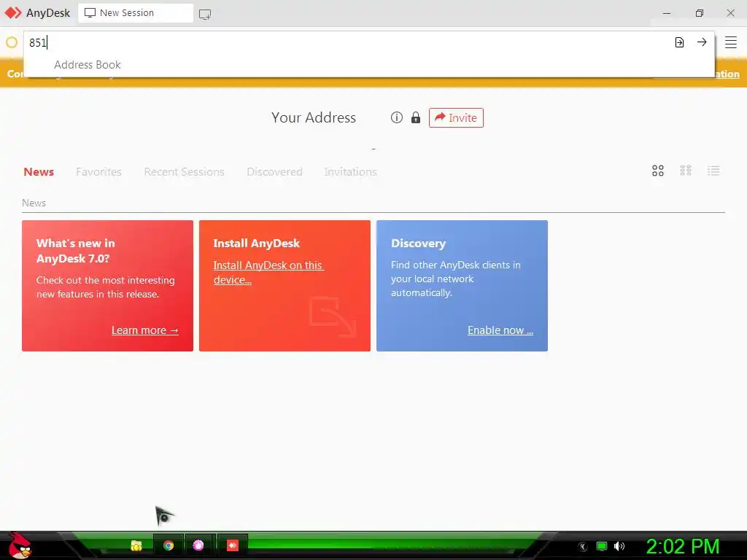
Task: Open the News tab
Action: click(x=39, y=171)
